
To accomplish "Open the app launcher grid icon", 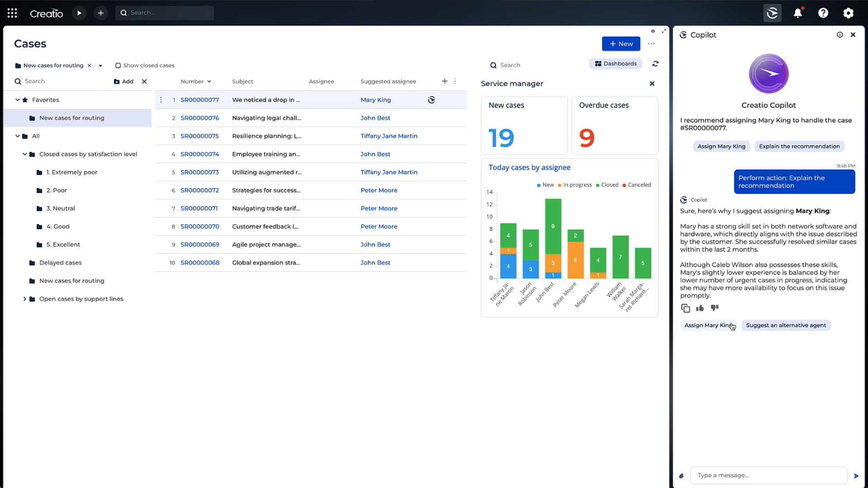I will click(x=12, y=13).
